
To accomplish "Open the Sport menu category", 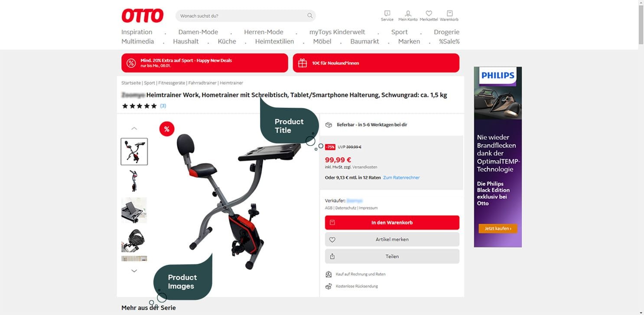I will [399, 32].
